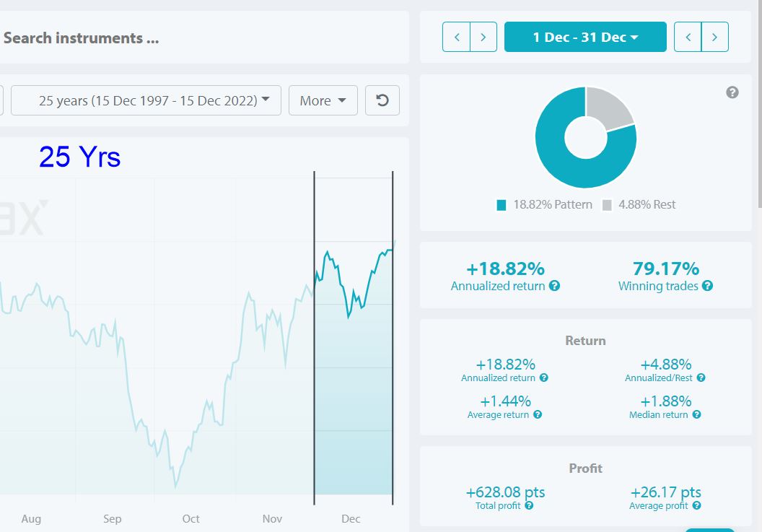
Task: Click the reset chart circular arrow icon
Action: 382,100
